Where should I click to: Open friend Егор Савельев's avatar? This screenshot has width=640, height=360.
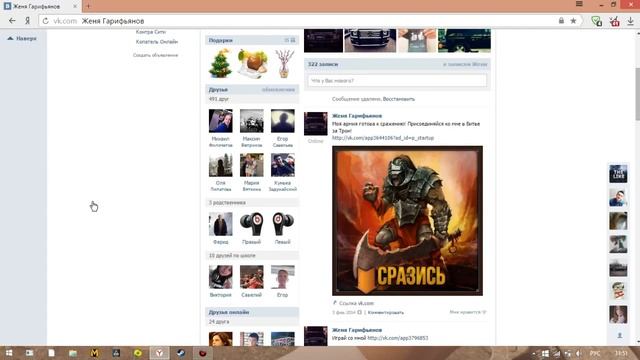[282, 121]
